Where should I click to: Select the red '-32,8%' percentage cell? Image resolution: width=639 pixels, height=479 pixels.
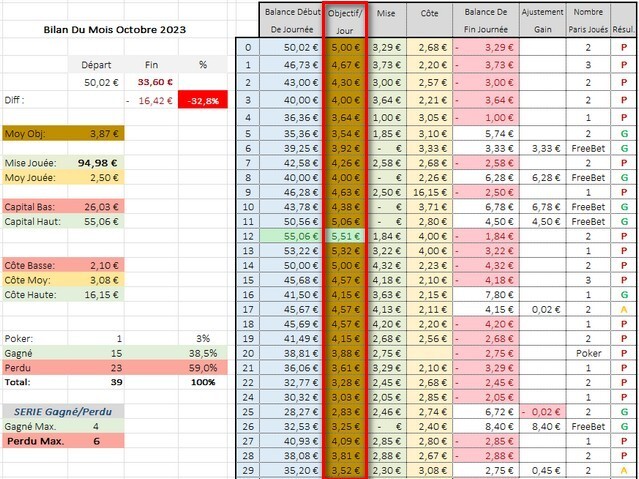tap(203, 100)
